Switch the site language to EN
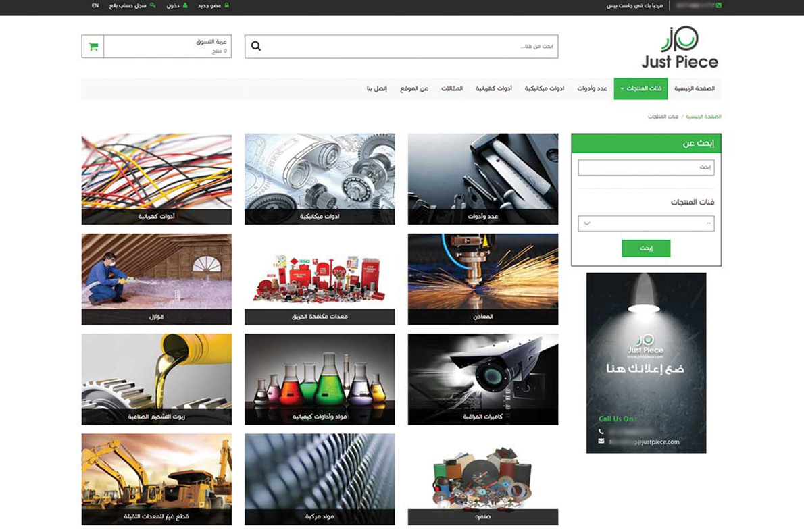The width and height of the screenshot is (804, 532). (95, 5)
